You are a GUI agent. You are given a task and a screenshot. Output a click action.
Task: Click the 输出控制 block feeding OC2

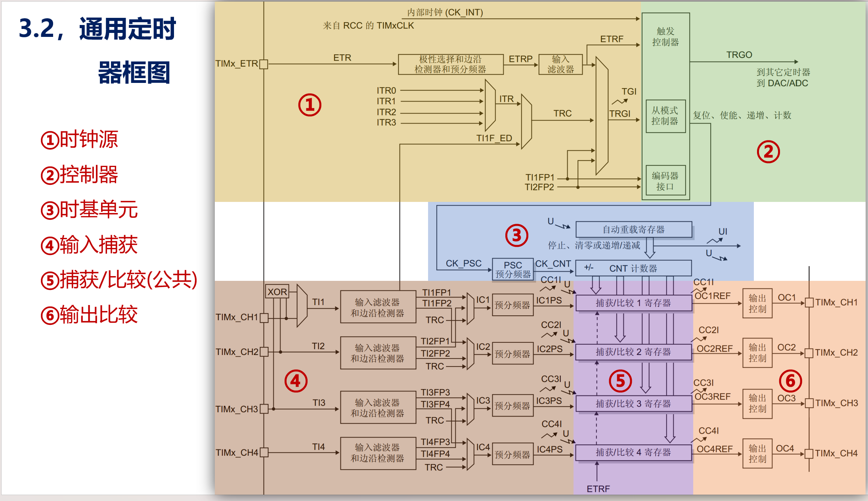click(757, 353)
